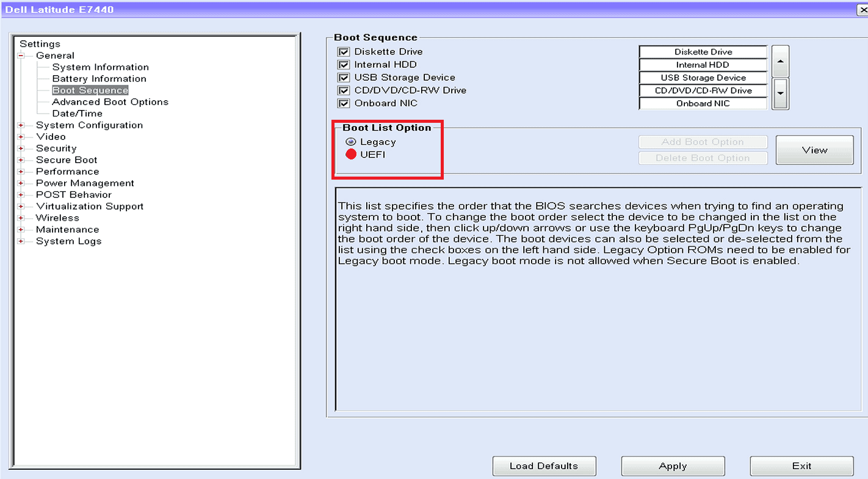Click the Security label in tree

(56, 148)
